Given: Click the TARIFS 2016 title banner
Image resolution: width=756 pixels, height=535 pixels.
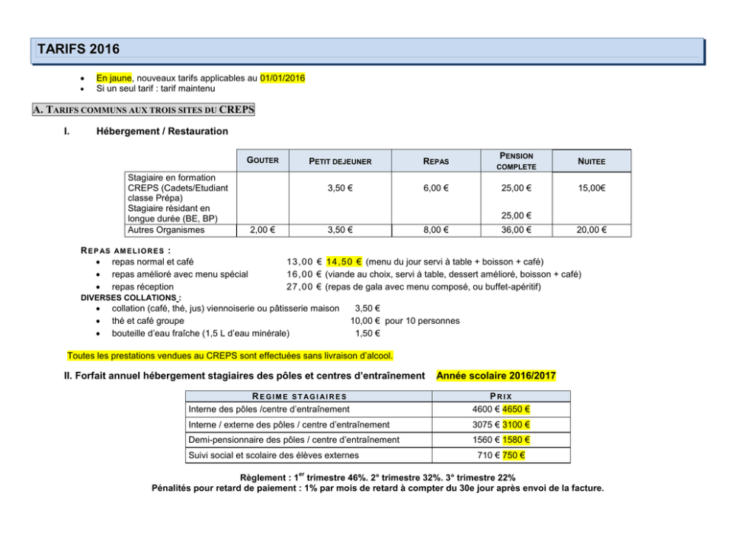Looking at the screenshot, I should tap(367, 50).
